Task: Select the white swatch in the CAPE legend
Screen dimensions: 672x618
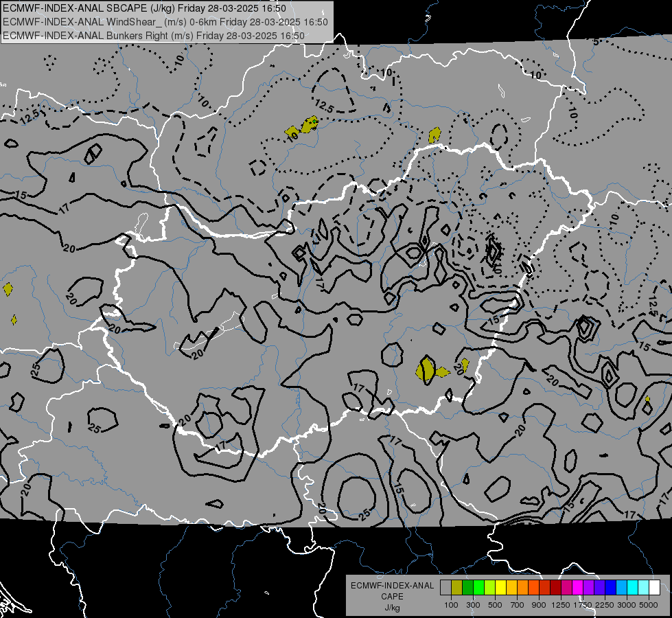Action: pos(654,587)
